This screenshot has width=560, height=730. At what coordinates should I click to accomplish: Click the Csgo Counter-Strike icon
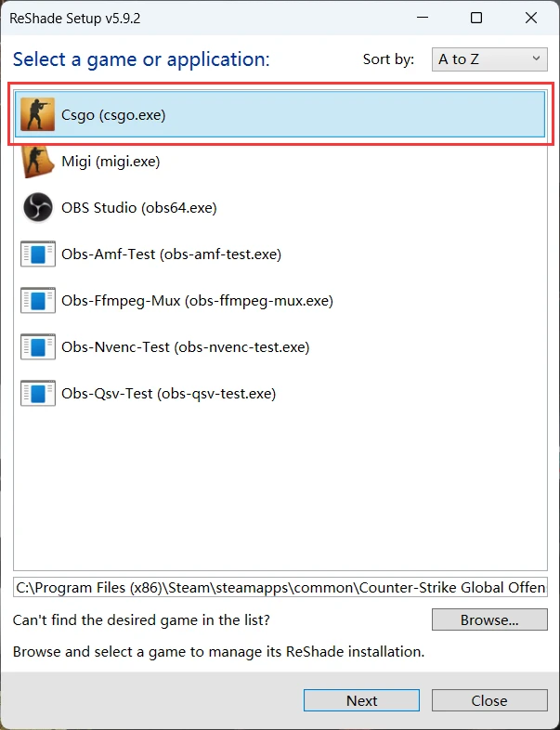(38, 114)
